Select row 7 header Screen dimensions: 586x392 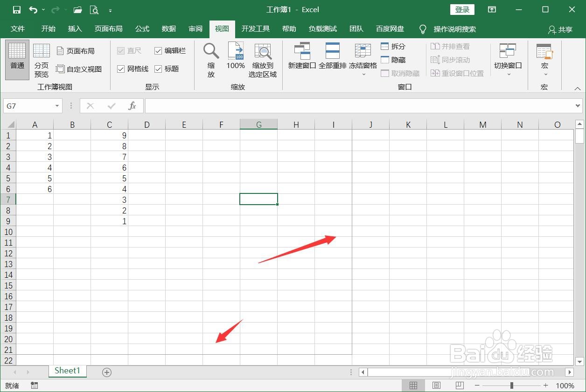(x=9, y=199)
